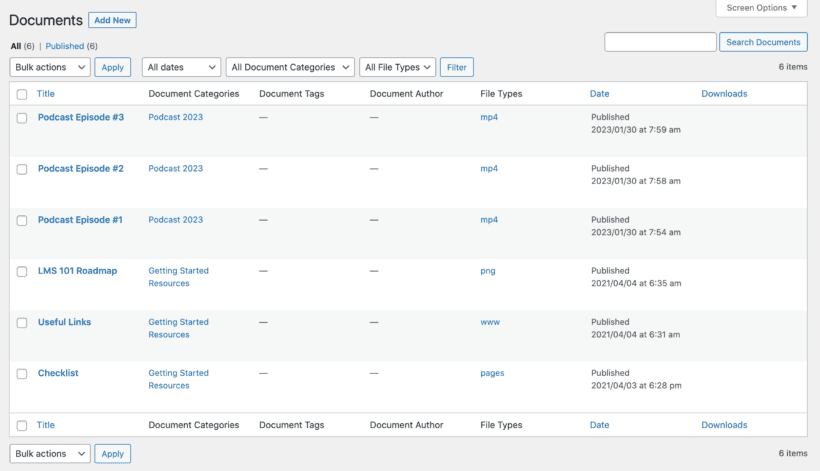The width and height of the screenshot is (820, 471).
Task: Check the Podcast Episode #3 checkbox
Action: (x=22, y=118)
